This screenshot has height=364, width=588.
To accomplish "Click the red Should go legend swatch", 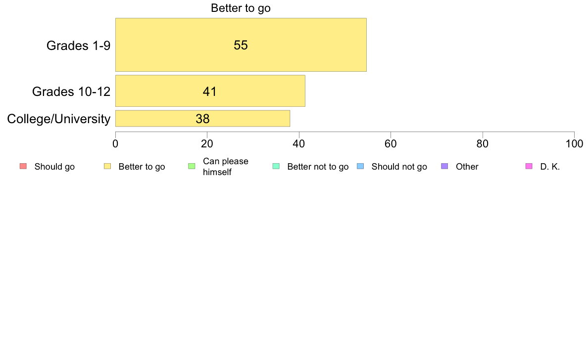I will pyautogui.click(x=23, y=167).
